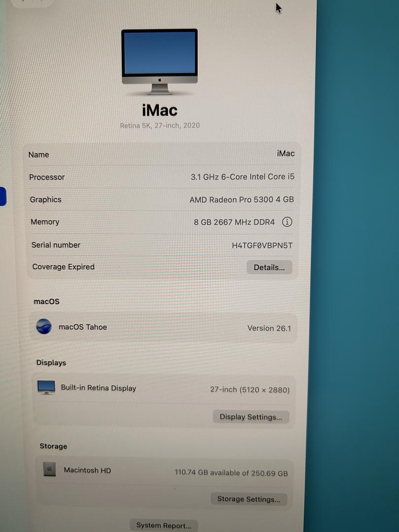Click the processor value 3.1 GHz 6-Core

tap(242, 177)
